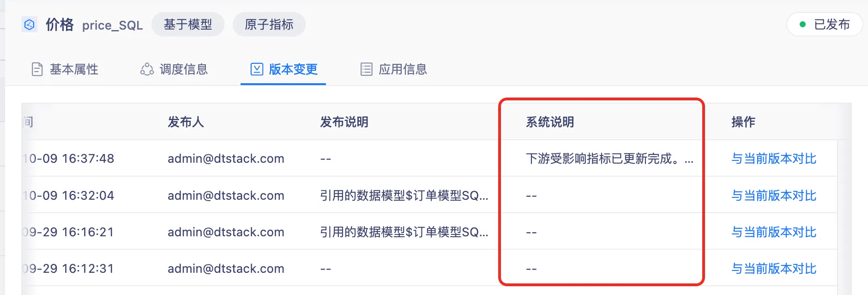The height and width of the screenshot is (295, 868).
Task: Click the 版本变更 version icon
Action: (257, 69)
